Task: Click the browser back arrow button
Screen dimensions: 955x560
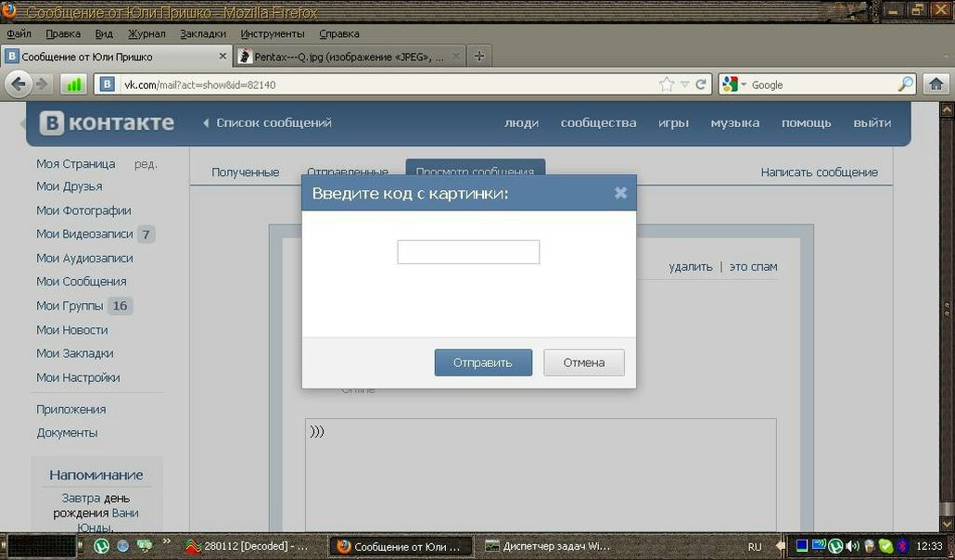Action: pos(19,84)
